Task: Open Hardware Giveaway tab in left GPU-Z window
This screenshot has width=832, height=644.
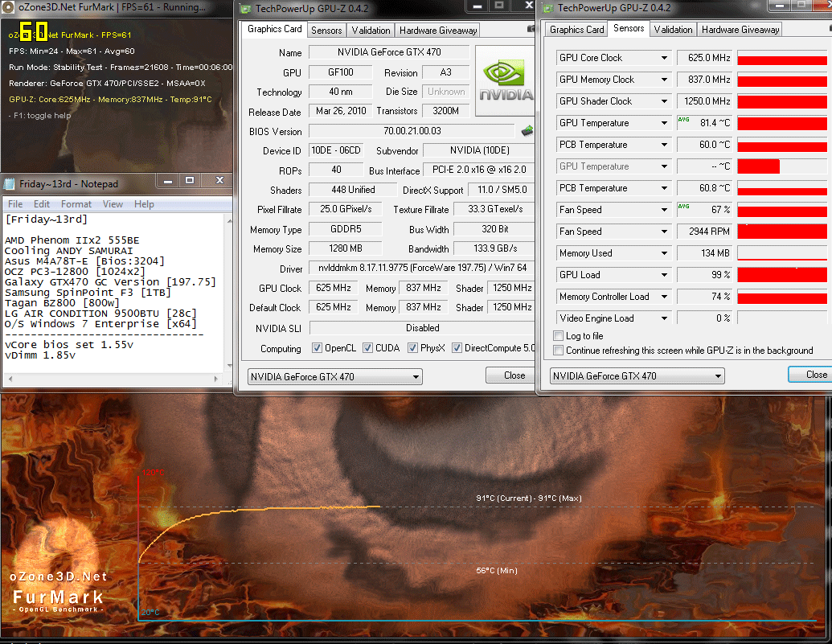Action: tap(438, 31)
